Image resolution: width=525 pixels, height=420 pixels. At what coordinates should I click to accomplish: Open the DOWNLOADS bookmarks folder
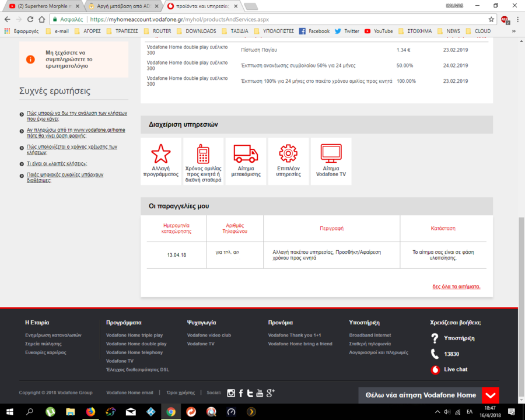pos(196,31)
